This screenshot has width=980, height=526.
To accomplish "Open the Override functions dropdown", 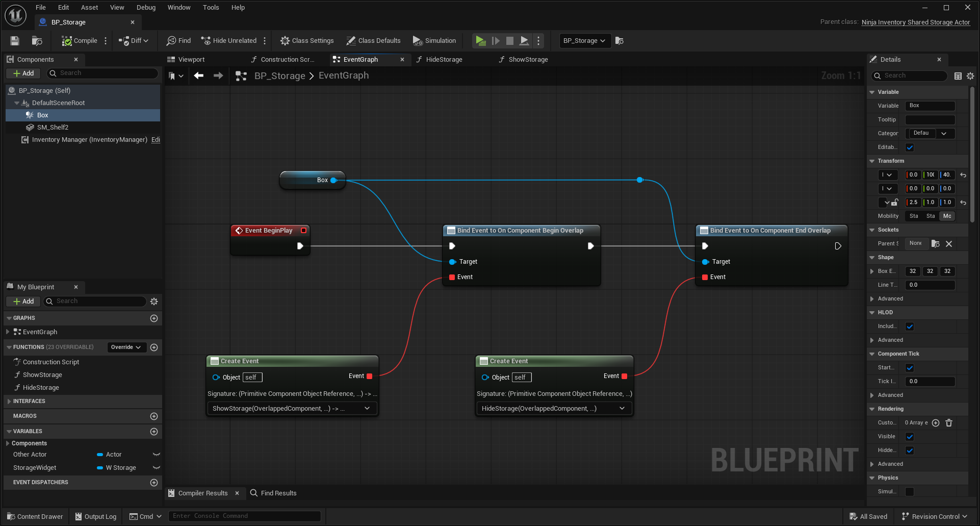I will tap(126, 347).
